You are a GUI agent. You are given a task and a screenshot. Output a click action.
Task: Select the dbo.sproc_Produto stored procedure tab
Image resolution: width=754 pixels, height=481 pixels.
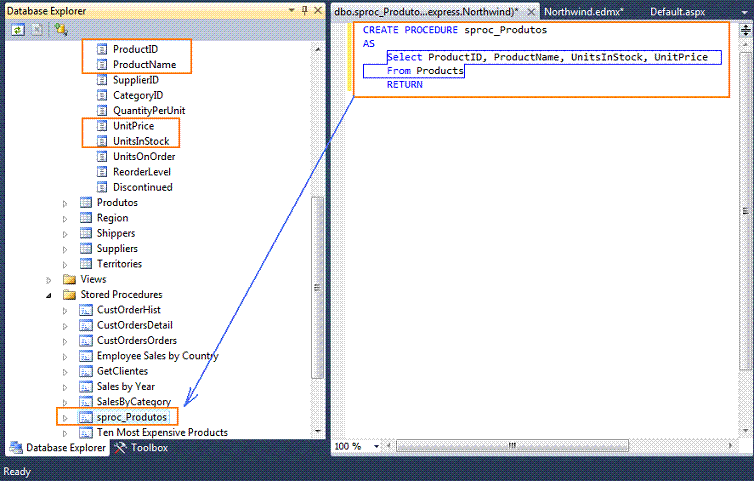426,12
